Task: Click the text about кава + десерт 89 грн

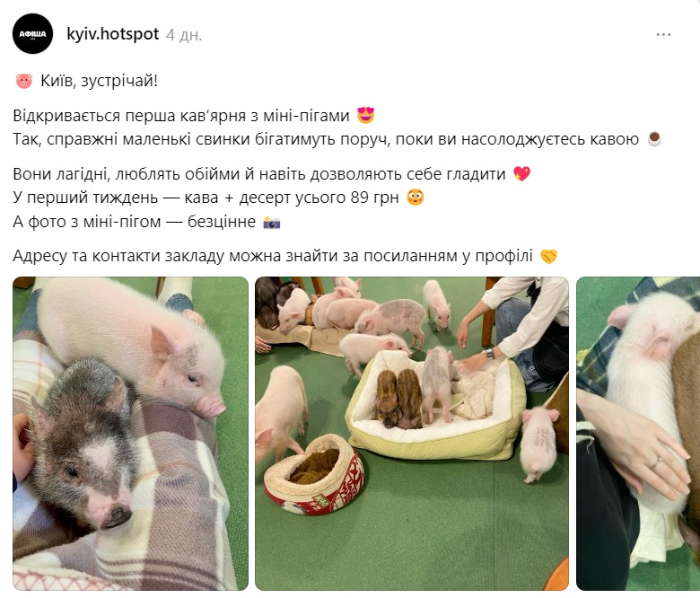Action: [x=206, y=198]
